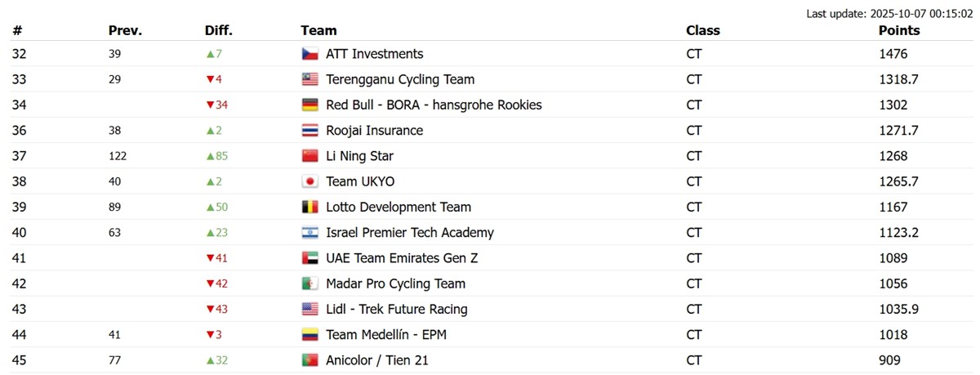This screenshot has width=980, height=375.
Task: Click the green up arrow for Li Ning Star
Action: (210, 156)
